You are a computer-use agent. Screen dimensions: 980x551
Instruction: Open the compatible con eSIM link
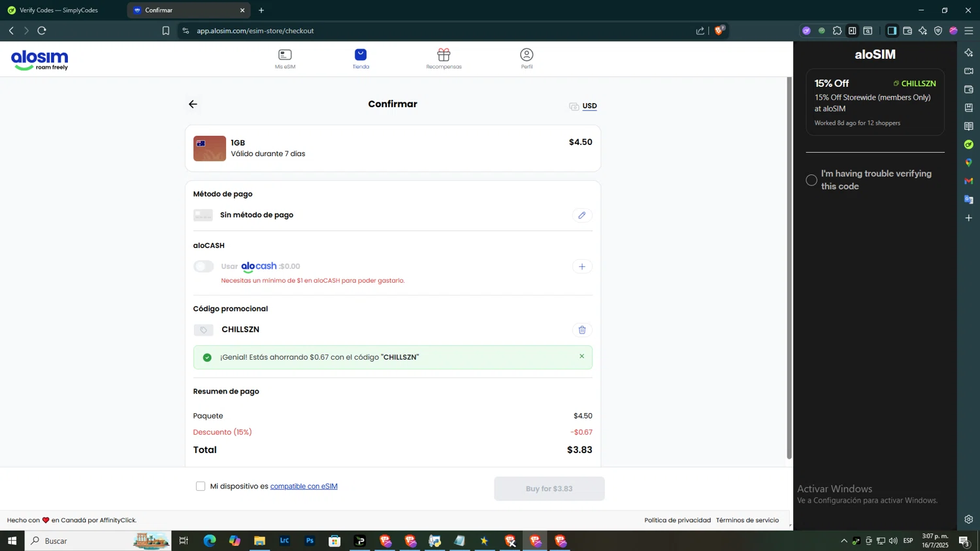click(304, 486)
